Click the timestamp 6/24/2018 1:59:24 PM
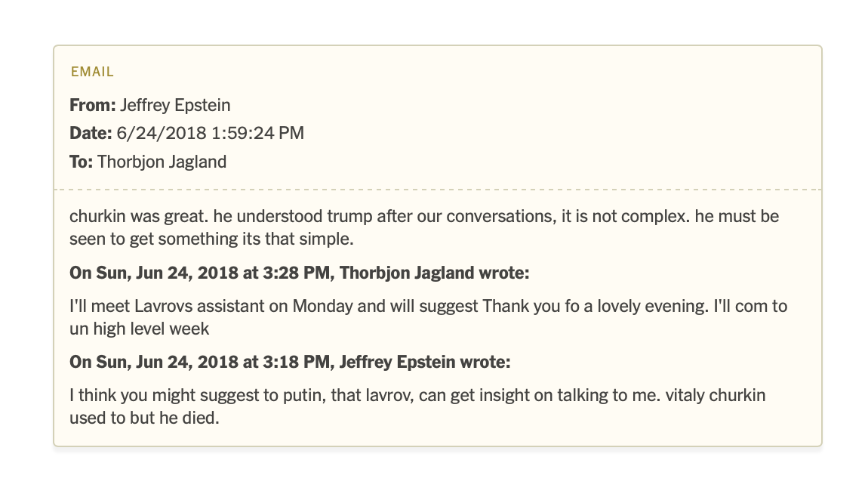 (210, 134)
